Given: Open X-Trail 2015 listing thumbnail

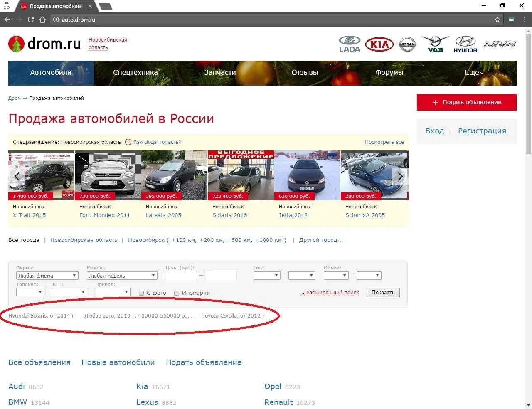Looking at the screenshot, I should point(41,175).
